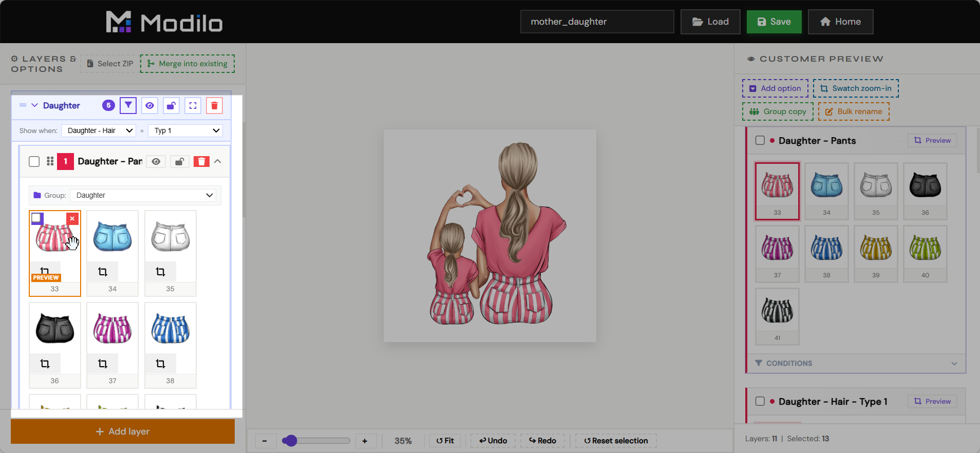Open the Show when layer dropdown Daughter - Hair
The height and width of the screenshot is (453, 980).
[99, 130]
